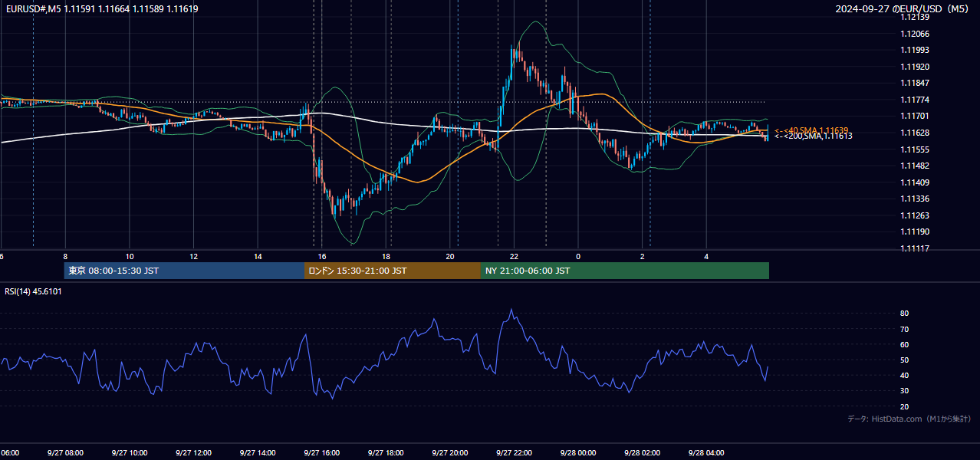Click the 9/28 00:00 bottom time label
Image resolution: width=980 pixels, height=460 pixels.
(x=578, y=453)
